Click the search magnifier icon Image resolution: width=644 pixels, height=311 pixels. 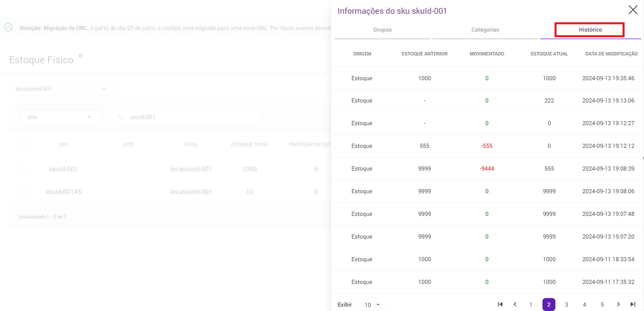tap(121, 117)
